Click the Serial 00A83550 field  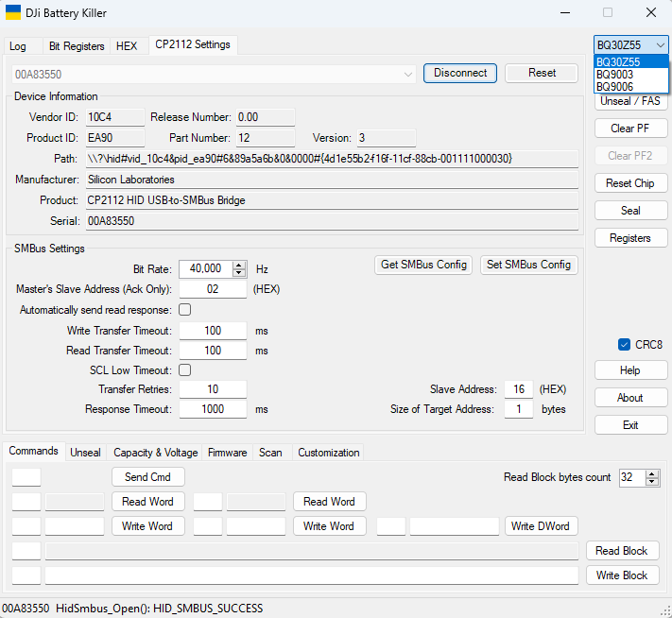(332, 221)
